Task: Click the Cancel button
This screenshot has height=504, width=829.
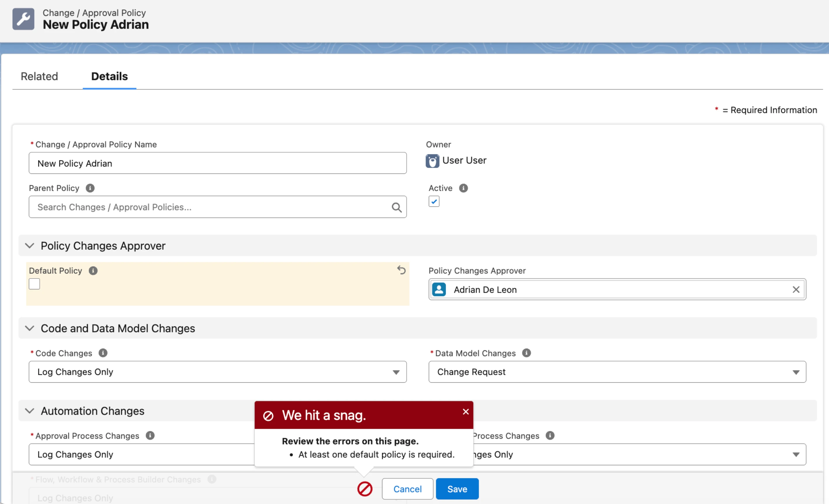Action: pos(407,489)
